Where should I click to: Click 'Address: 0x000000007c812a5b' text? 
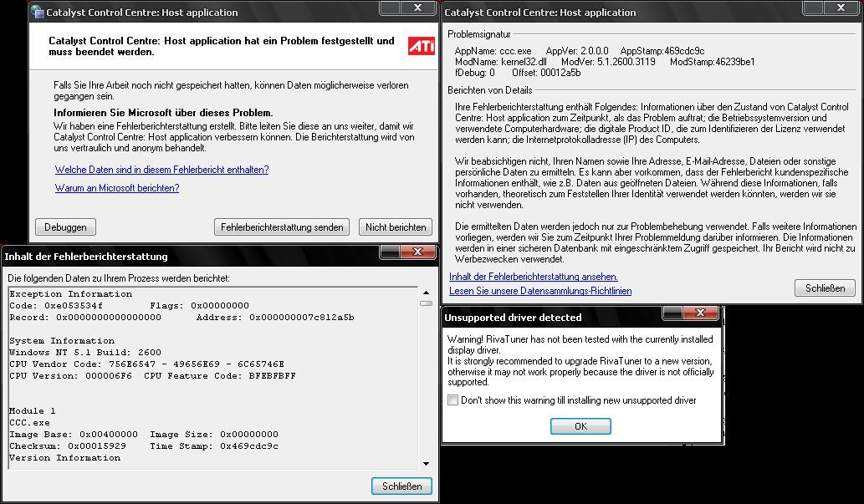pyautogui.click(x=275, y=318)
